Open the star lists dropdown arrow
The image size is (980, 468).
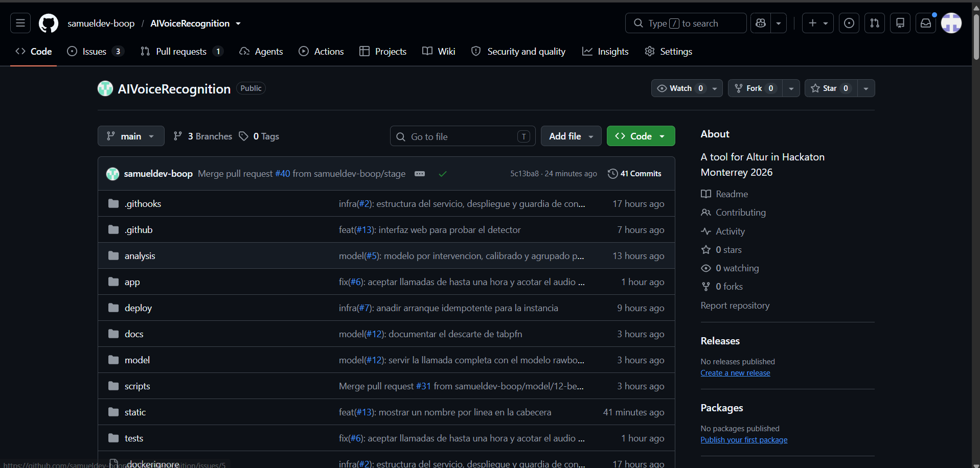(x=866, y=88)
